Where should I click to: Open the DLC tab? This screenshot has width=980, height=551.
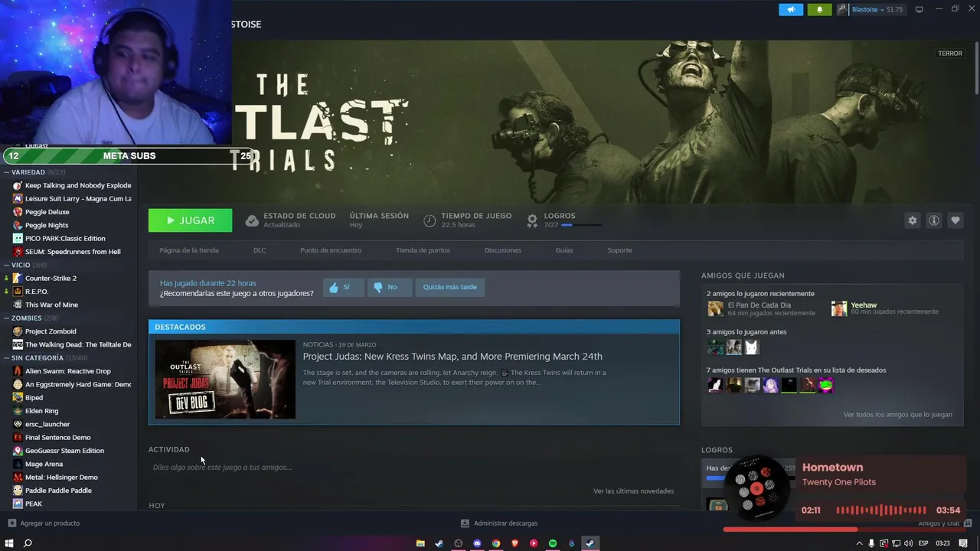pos(260,250)
